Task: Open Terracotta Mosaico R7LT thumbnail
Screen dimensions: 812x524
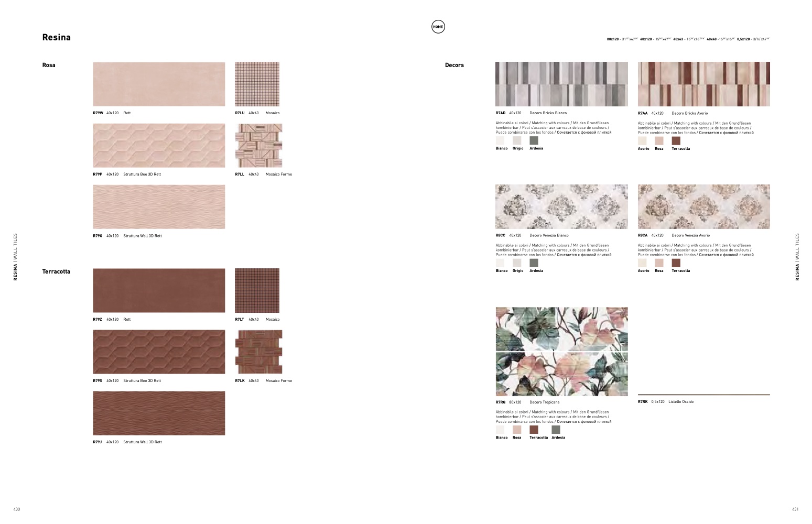Action: tap(257, 291)
